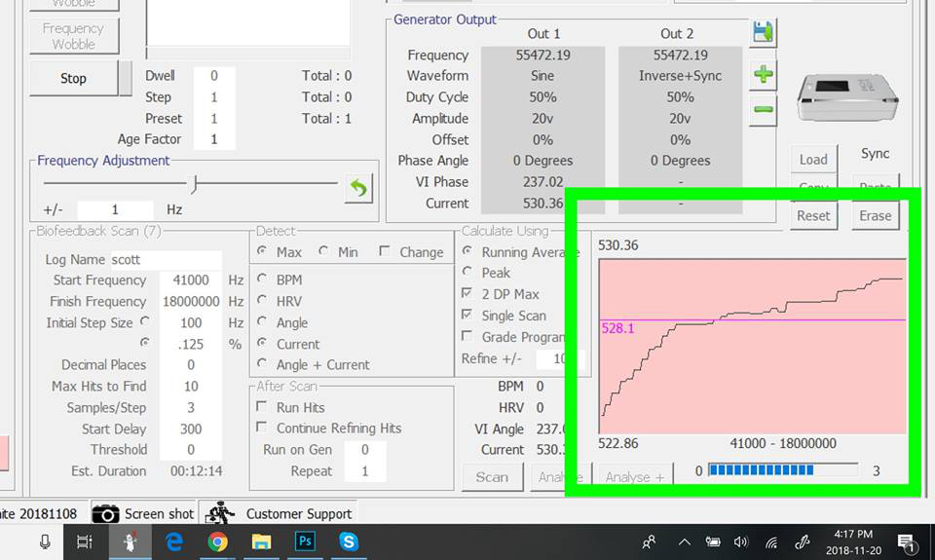This screenshot has width=935, height=560.
Task: Open the Wi-Fi network tray icon
Action: click(x=771, y=541)
